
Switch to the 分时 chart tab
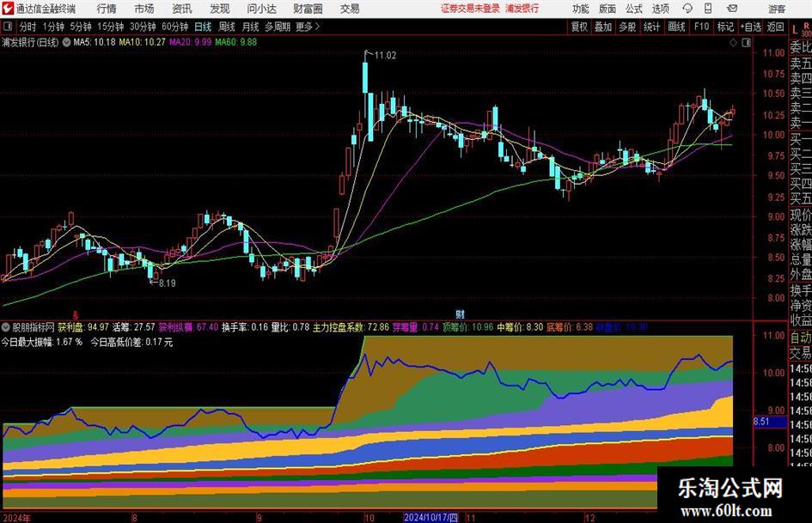tap(27, 27)
